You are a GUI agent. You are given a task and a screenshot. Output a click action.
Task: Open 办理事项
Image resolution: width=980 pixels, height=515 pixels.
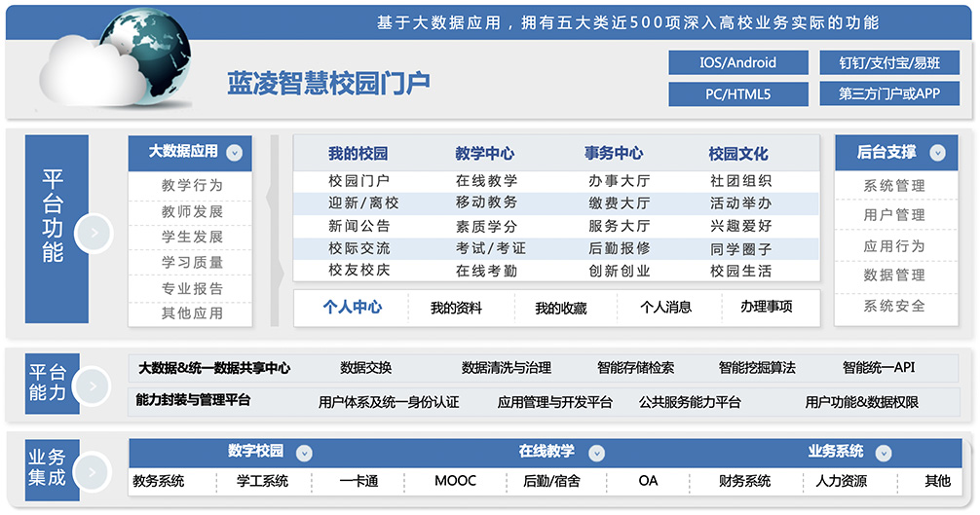click(x=767, y=307)
